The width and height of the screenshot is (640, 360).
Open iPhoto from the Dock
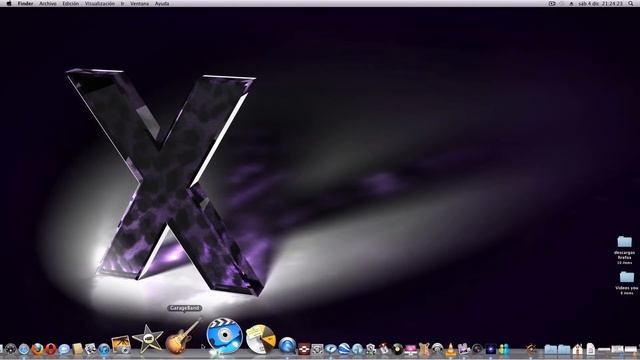(x=121, y=344)
